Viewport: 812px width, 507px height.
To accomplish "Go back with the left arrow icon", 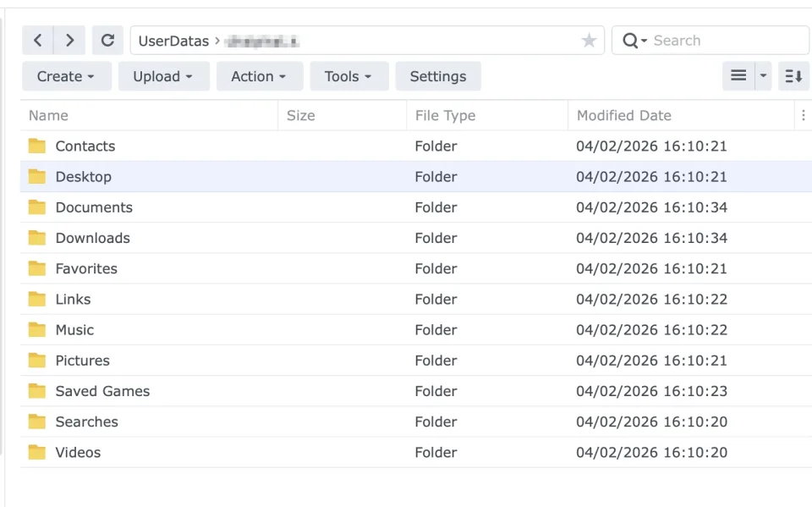I will click(38, 41).
